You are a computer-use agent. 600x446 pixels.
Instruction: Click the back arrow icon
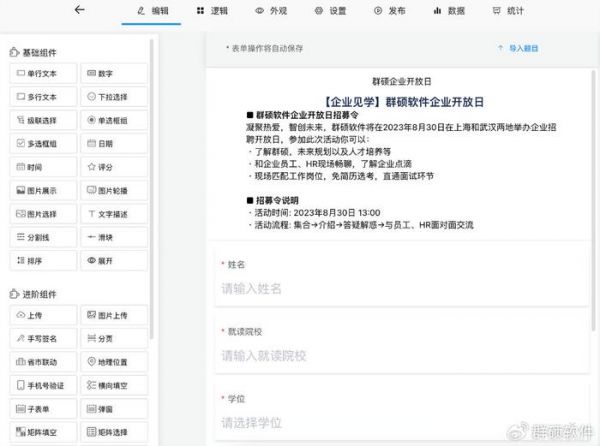pyautogui.click(x=80, y=10)
